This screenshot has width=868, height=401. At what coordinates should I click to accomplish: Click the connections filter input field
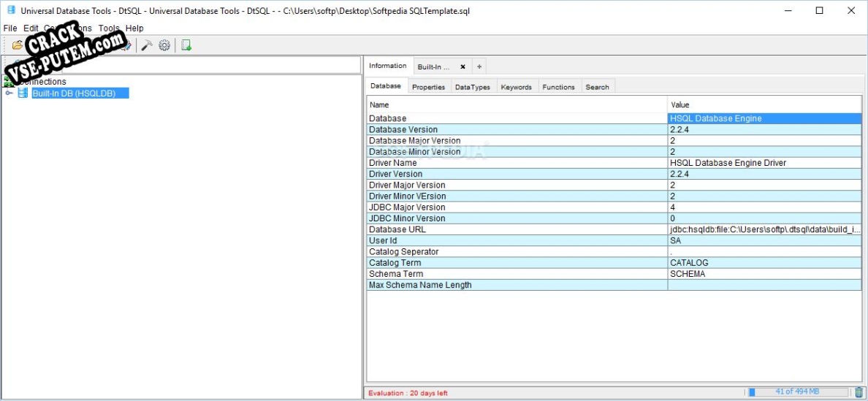pos(211,65)
